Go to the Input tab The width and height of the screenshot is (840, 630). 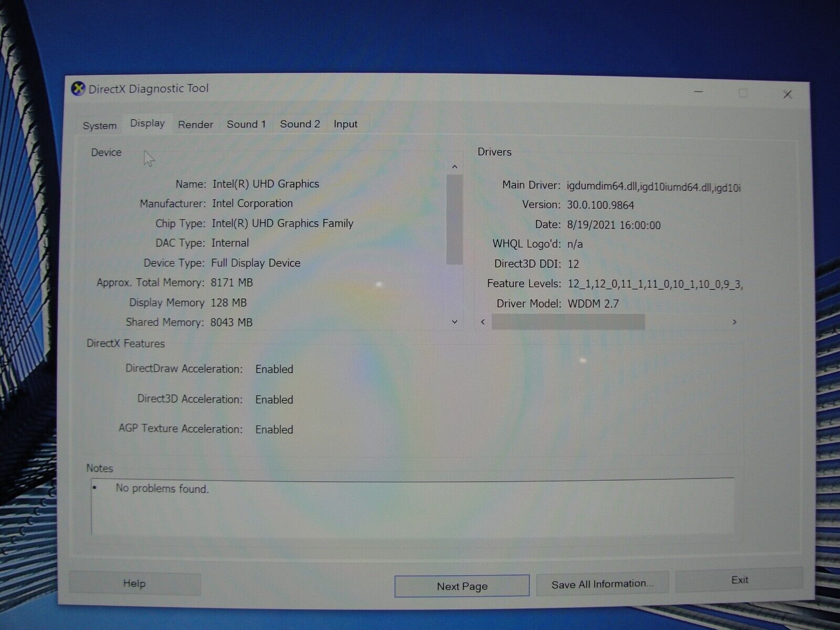[x=345, y=124]
